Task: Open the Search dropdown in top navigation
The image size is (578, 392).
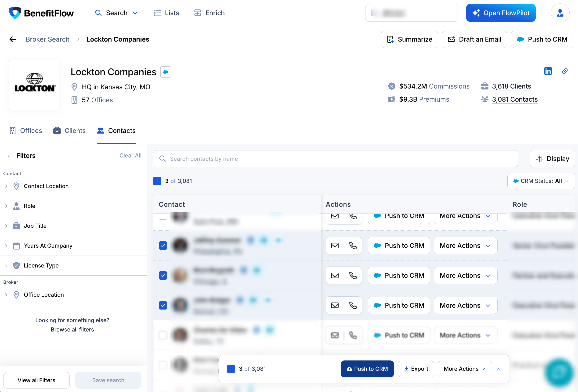Action: pos(116,13)
